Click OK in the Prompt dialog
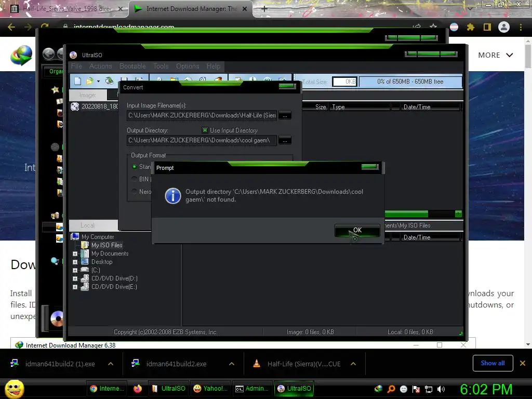Image resolution: width=532 pixels, height=399 pixels. (357, 230)
